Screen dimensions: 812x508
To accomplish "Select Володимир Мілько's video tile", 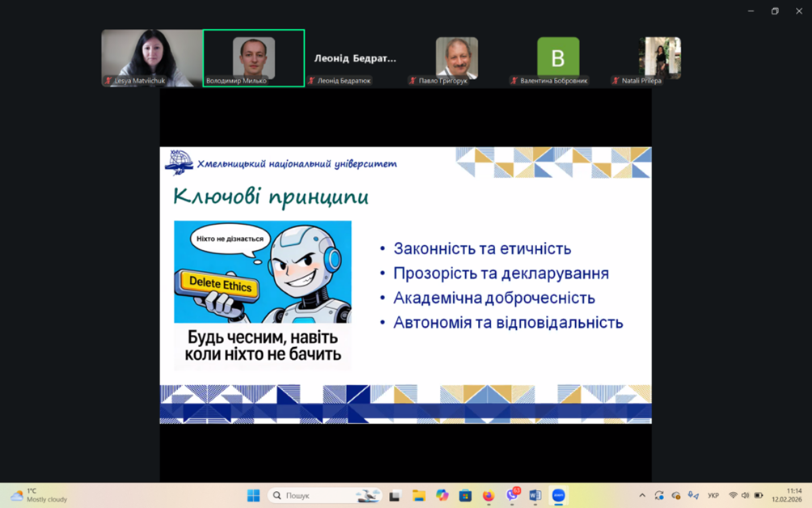I will coord(253,57).
